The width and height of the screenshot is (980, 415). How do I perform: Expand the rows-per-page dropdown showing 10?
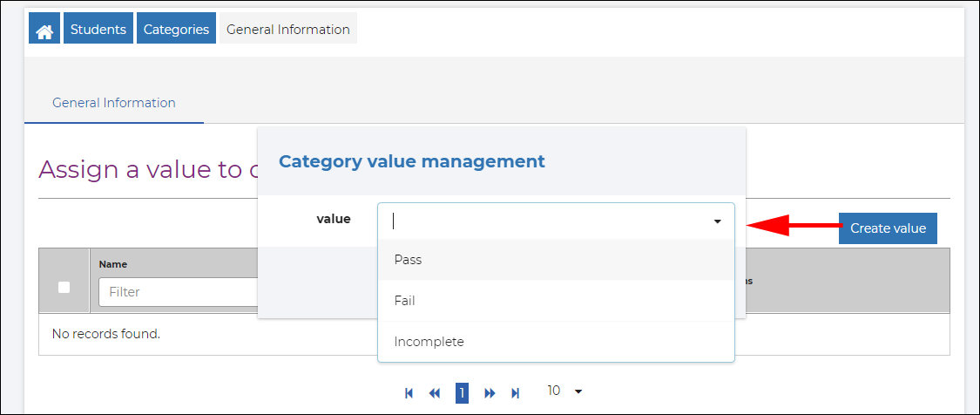pyautogui.click(x=564, y=391)
